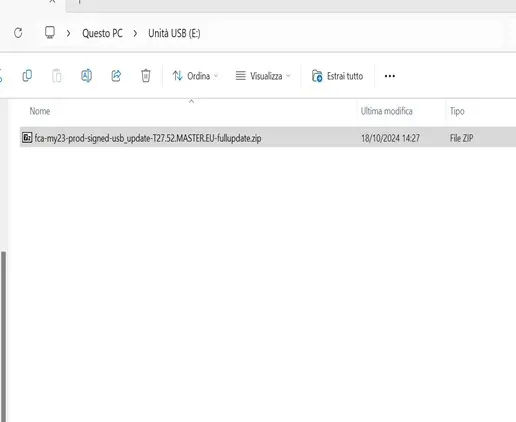Click the Rename icon in the toolbar
Screen dimensions: 516x422
(86, 76)
